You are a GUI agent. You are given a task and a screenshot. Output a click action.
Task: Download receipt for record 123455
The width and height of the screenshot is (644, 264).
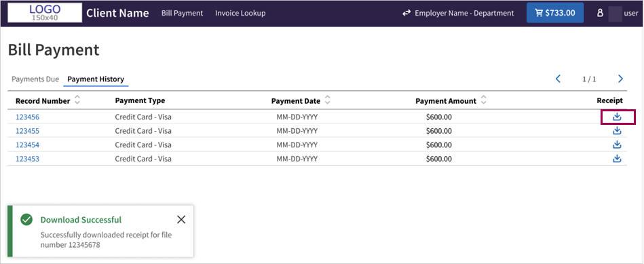(x=617, y=131)
